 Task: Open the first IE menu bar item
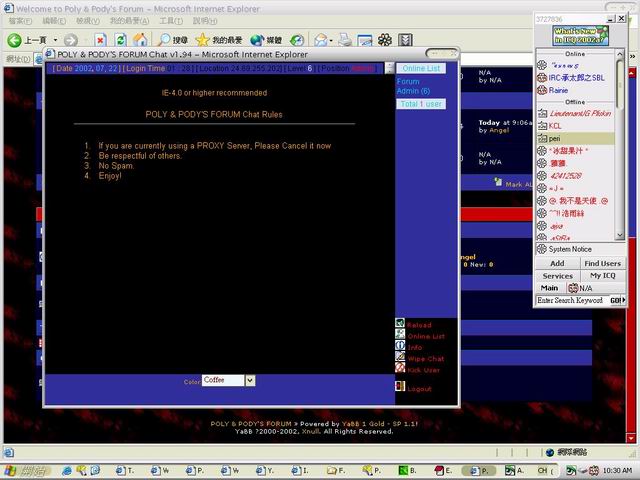(20, 21)
